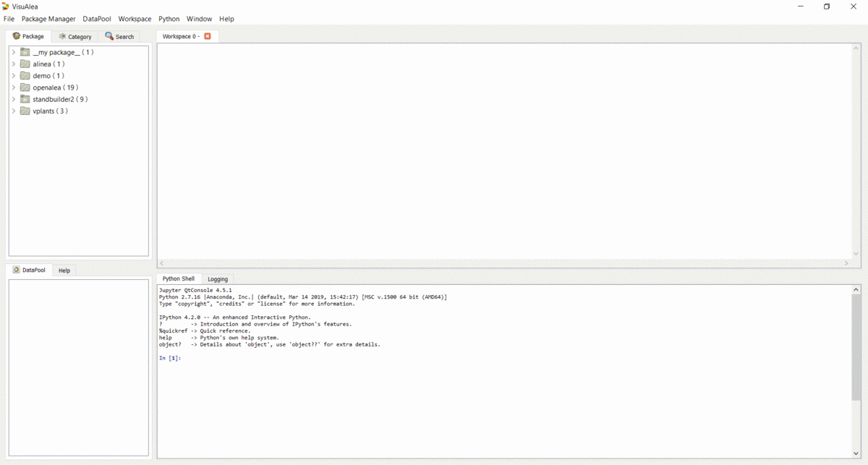Click the vplants folder icon
Viewport: 868px width, 465px height.
(x=25, y=111)
